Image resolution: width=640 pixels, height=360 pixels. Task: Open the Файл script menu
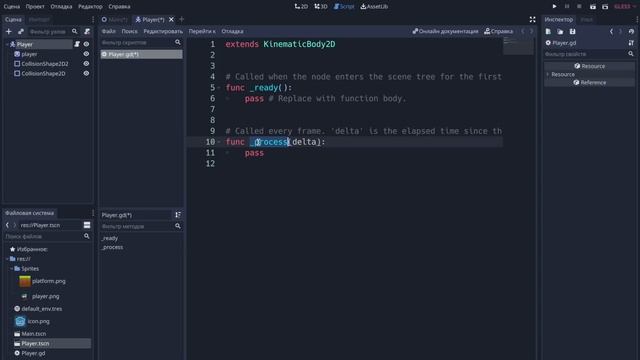click(109, 31)
